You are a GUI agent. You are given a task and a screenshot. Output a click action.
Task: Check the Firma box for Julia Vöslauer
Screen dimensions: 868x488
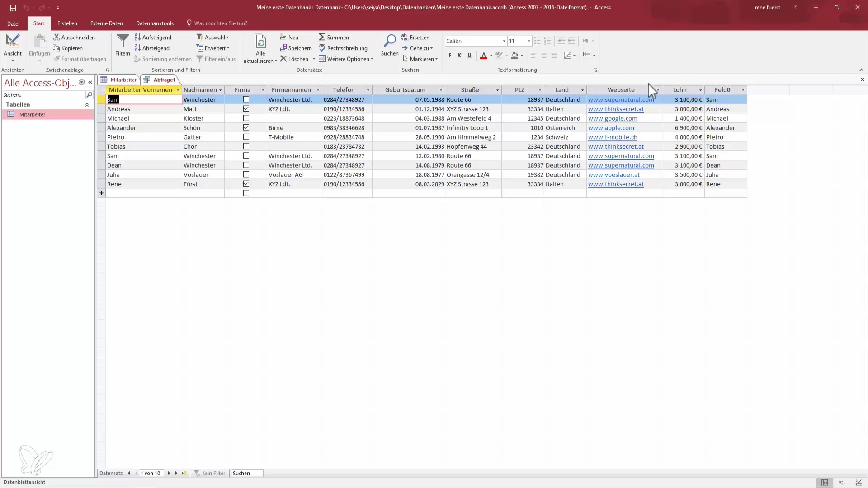click(x=246, y=174)
